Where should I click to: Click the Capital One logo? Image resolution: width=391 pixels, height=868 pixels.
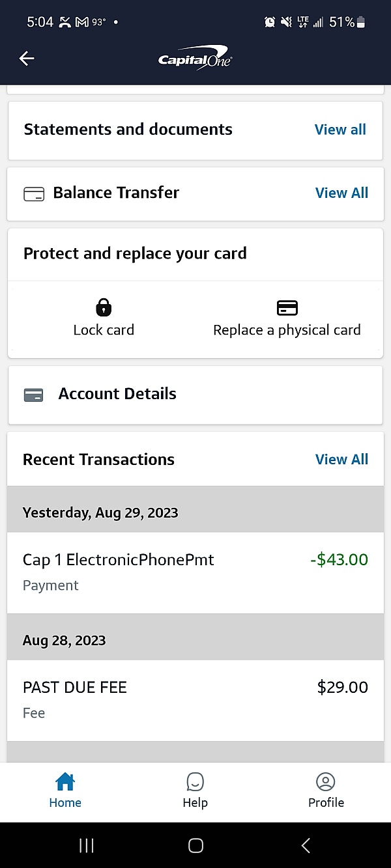coord(194,58)
